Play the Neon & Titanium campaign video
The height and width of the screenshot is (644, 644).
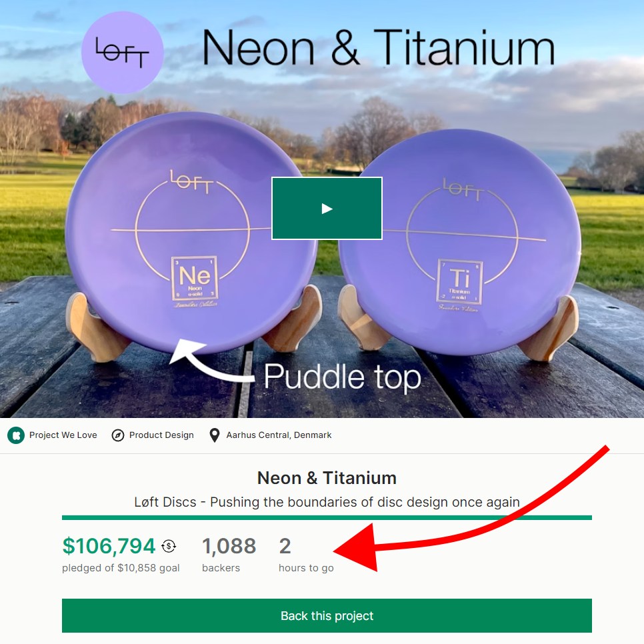(327, 208)
